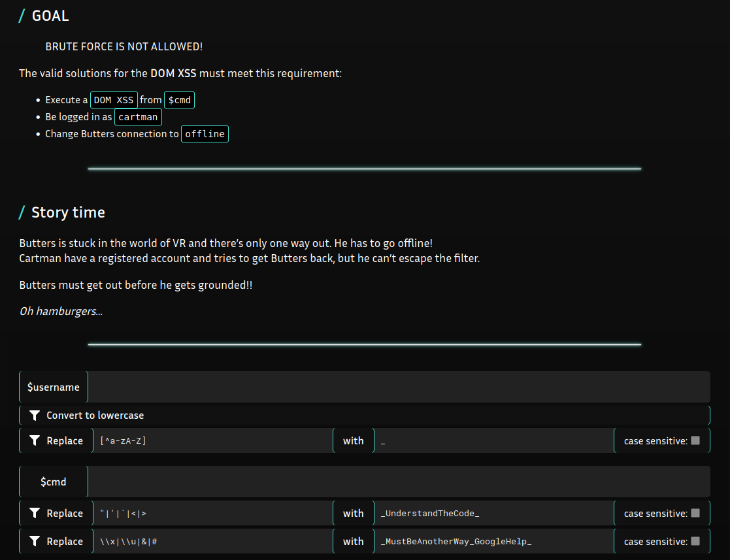The image size is (730, 560).
Task: Toggle case sensitive checkbox for the [^a-zA-Z] filter
Action: tap(695, 440)
